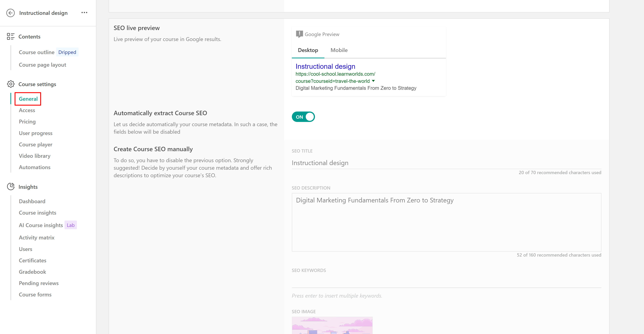Turn off Automatically extract Course SEO toggle

tap(303, 117)
